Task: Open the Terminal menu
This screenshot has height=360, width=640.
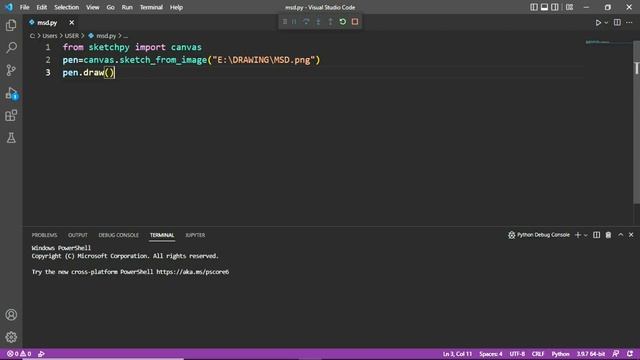Action: point(151,7)
